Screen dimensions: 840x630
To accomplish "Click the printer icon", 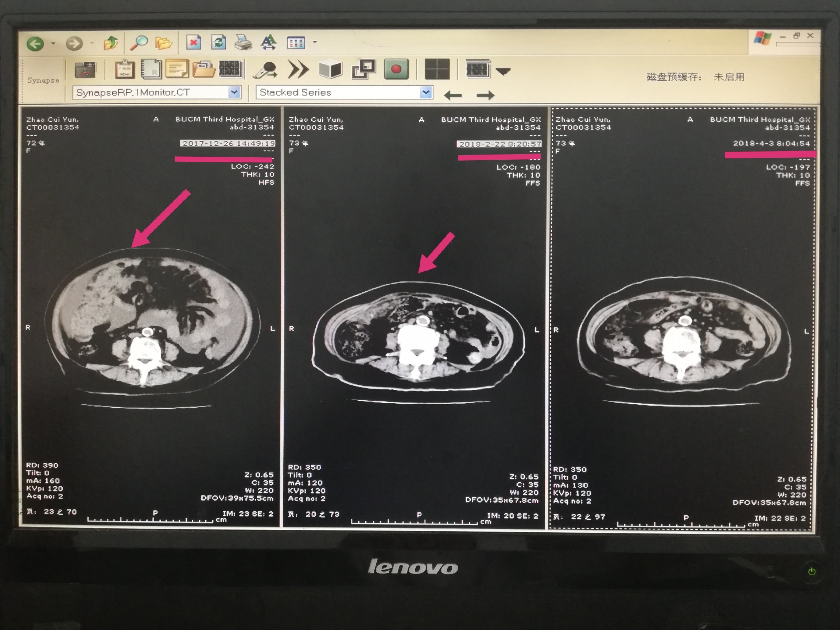I will pyautogui.click(x=243, y=42).
